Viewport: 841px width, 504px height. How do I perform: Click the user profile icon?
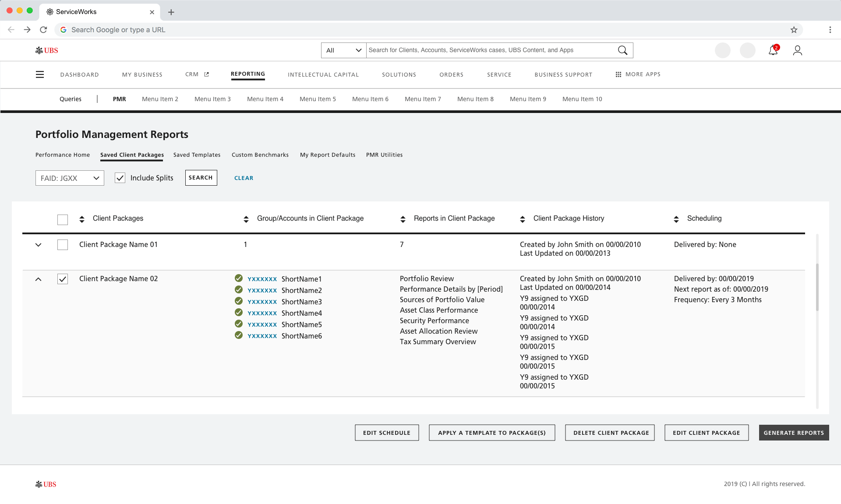pyautogui.click(x=797, y=51)
